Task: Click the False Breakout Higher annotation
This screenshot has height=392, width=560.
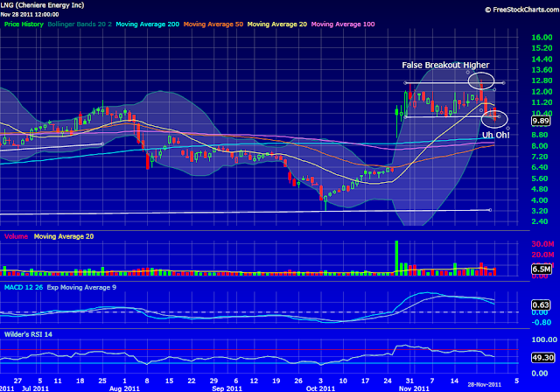Action: (445, 65)
